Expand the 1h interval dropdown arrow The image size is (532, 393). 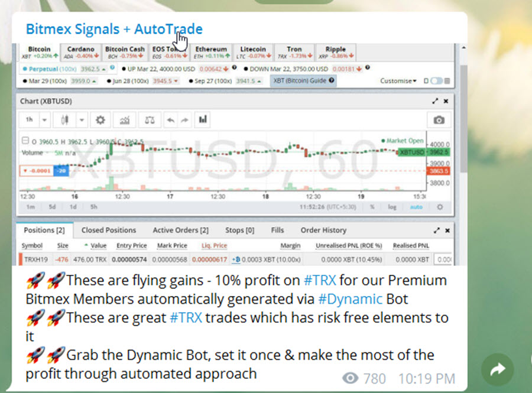coord(44,120)
